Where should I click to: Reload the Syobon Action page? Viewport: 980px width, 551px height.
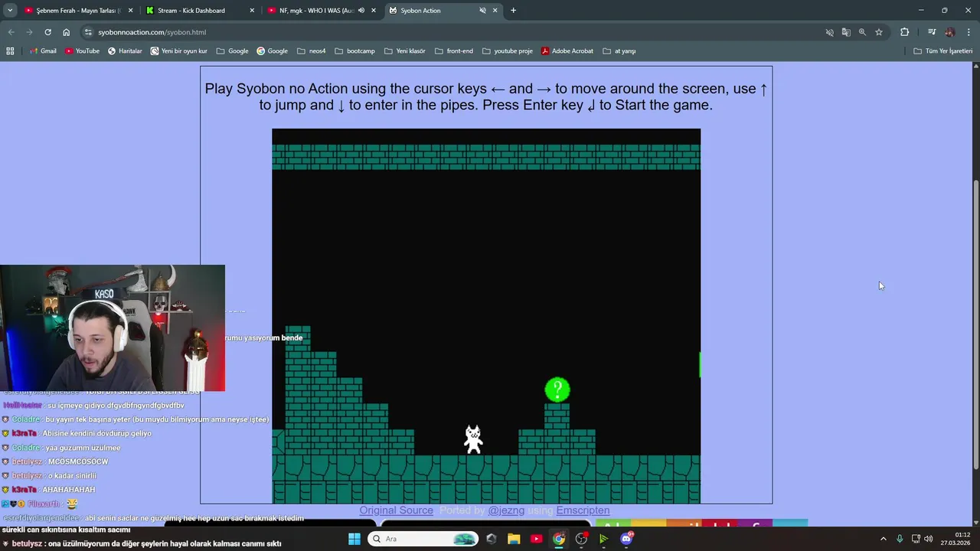(47, 32)
